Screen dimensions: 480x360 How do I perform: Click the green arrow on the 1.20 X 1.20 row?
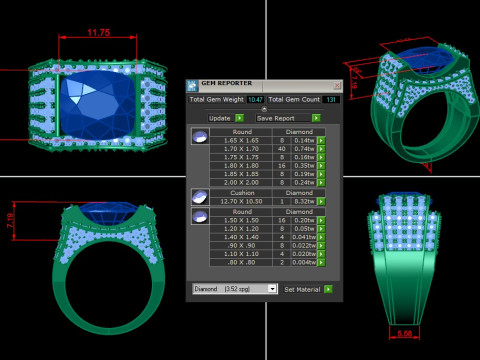[321, 229]
